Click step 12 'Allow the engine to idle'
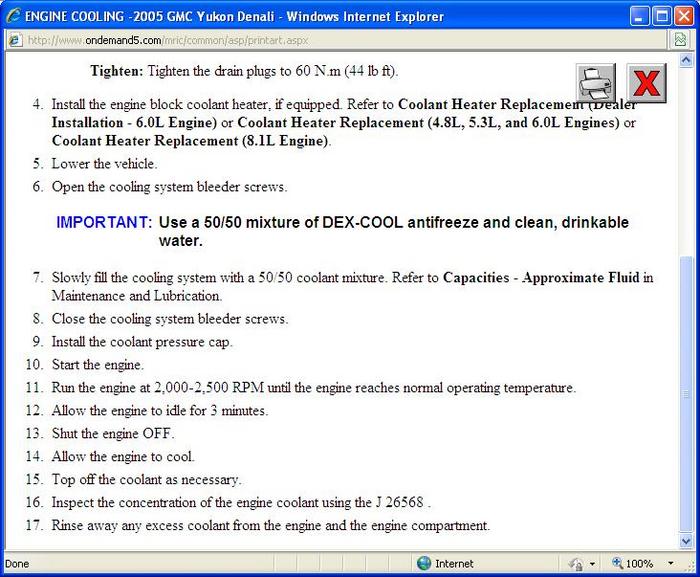Viewport: 700px width, 577px height. (x=160, y=410)
